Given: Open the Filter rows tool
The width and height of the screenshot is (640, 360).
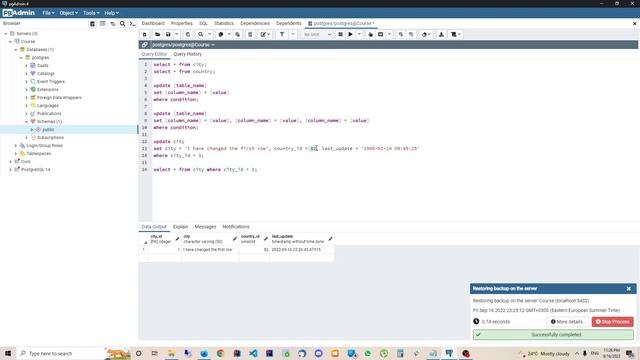Looking at the screenshot, I should pyautogui.click(x=282, y=34).
